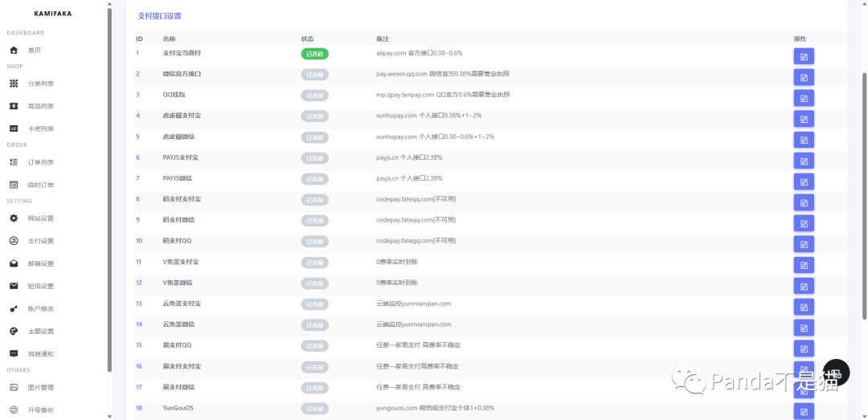Select the 支付接口设置 heading

(x=159, y=16)
